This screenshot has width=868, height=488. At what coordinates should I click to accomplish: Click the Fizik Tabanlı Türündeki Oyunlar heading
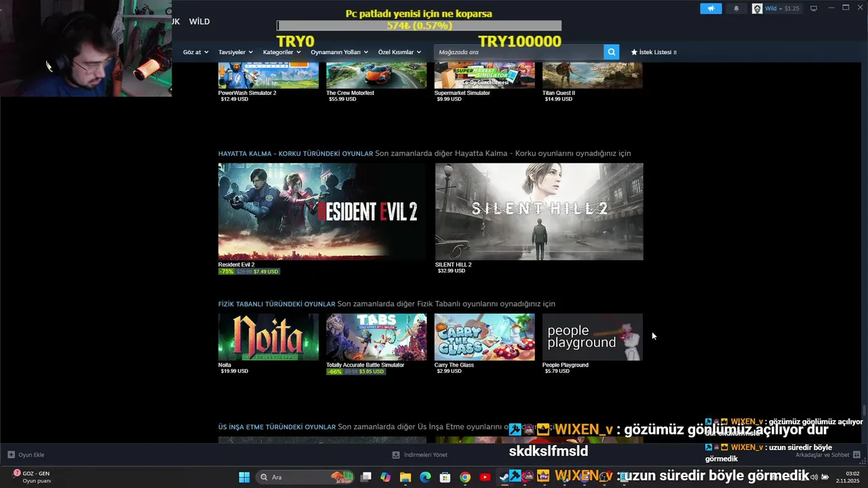277,304
